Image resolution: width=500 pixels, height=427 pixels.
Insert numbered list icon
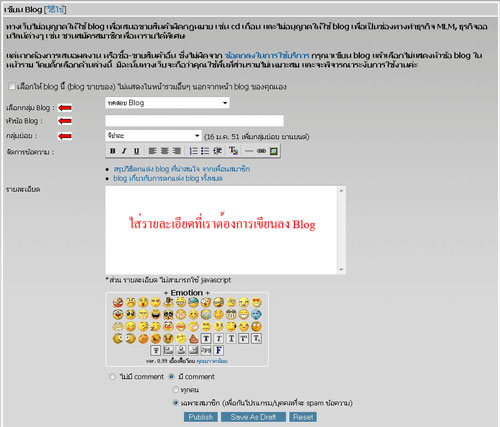193,151
